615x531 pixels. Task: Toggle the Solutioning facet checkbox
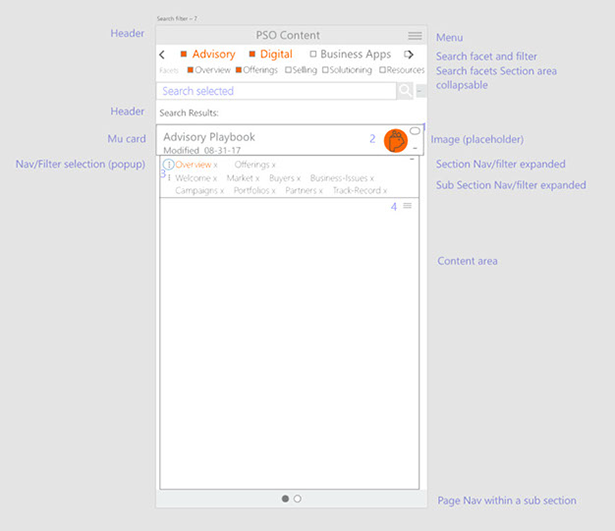click(325, 70)
